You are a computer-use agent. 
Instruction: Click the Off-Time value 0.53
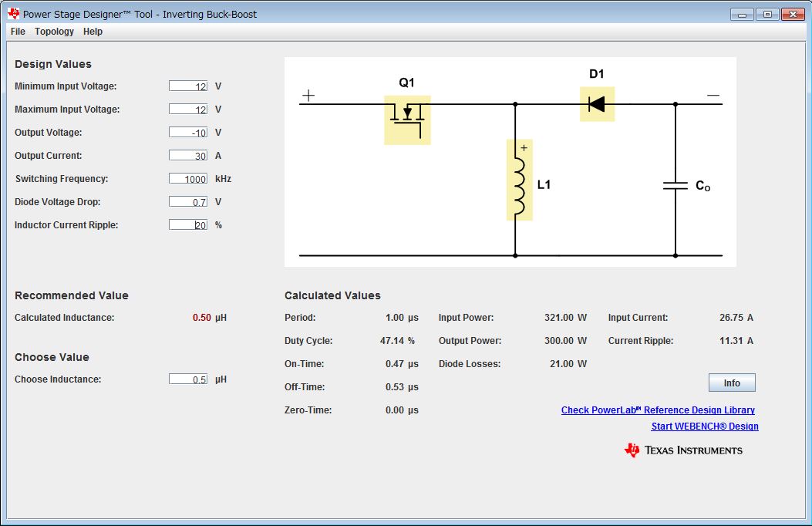pos(395,386)
